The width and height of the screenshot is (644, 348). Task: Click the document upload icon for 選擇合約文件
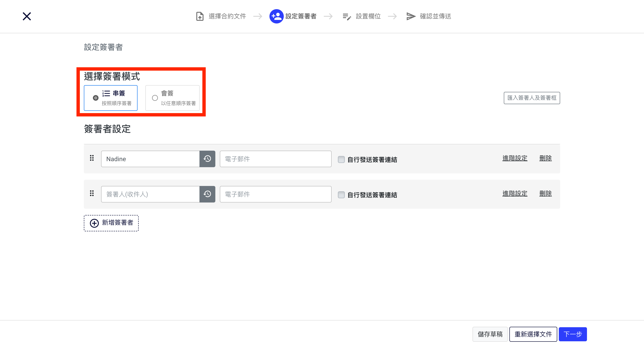pyautogui.click(x=200, y=16)
